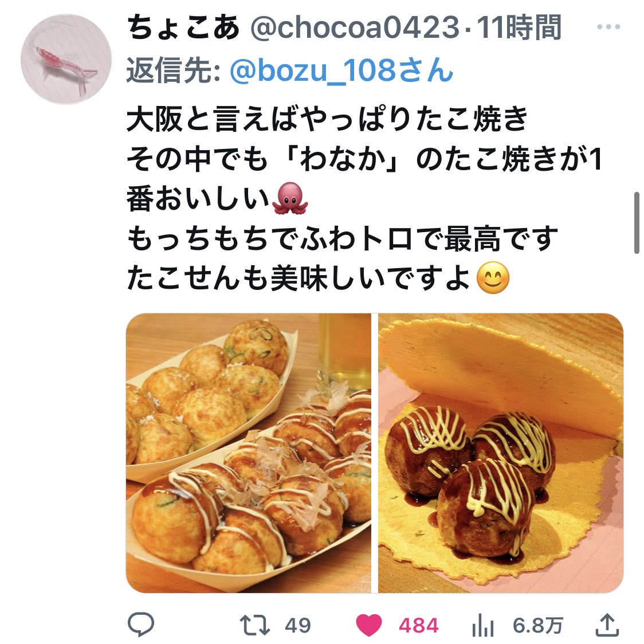Image resolution: width=644 pixels, height=644 pixels.
Task: View the left takoyaki boats photo
Action: click(249, 453)
